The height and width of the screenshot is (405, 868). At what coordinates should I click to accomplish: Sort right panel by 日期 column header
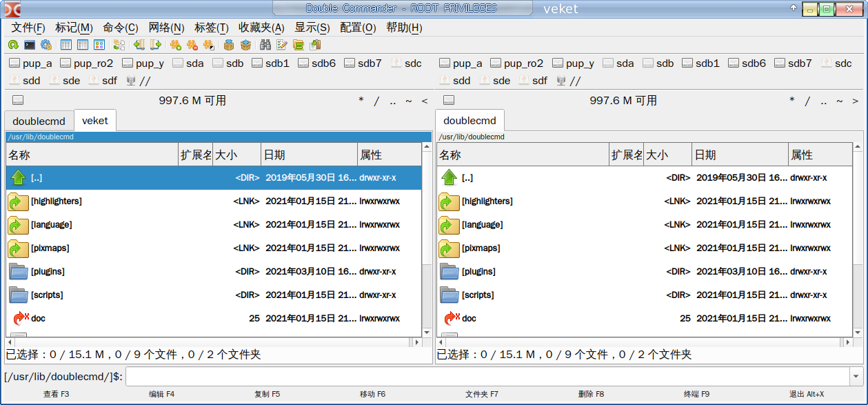tap(740, 155)
